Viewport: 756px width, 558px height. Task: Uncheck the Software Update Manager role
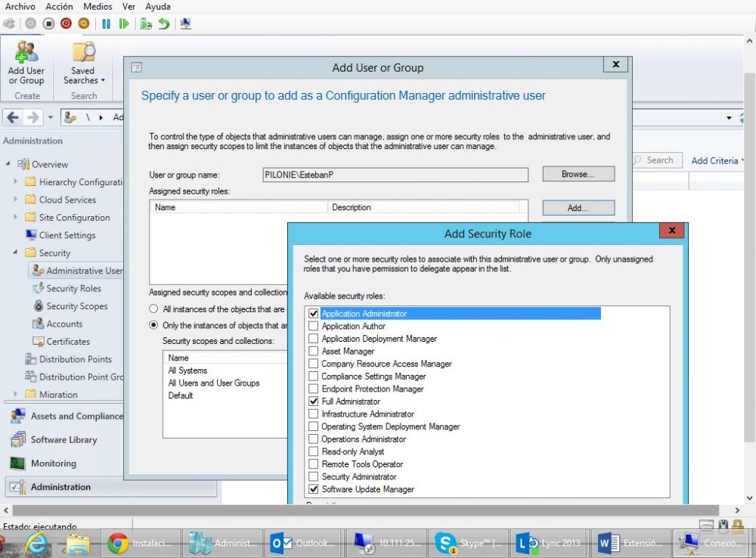(314, 489)
